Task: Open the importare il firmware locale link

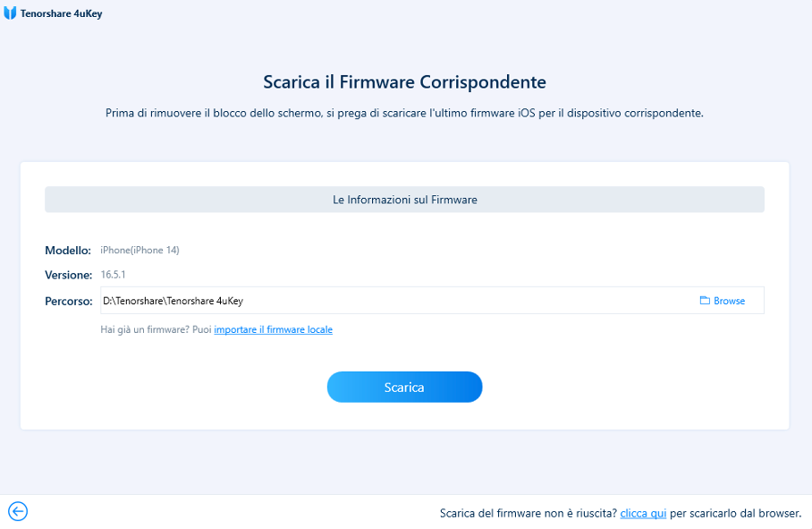Action: point(273,329)
